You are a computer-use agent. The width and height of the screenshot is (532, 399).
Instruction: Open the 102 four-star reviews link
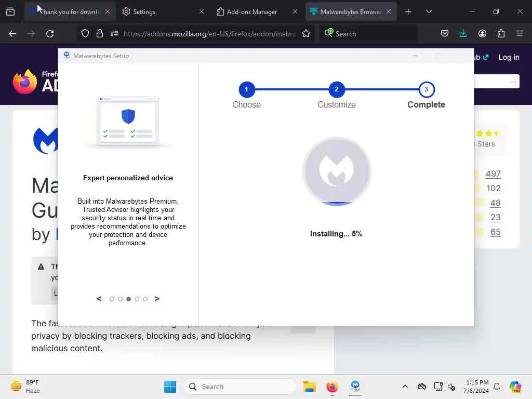[494, 188]
